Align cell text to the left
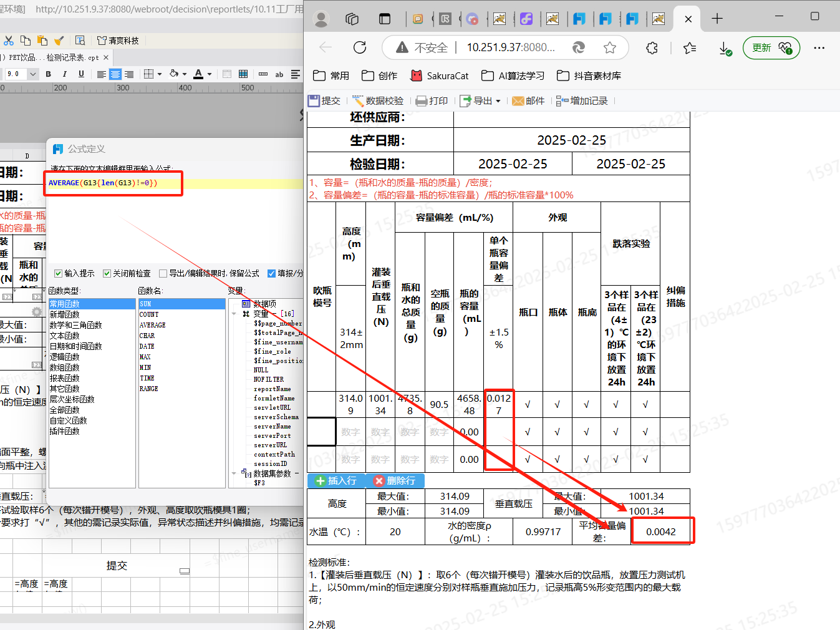 (101, 74)
